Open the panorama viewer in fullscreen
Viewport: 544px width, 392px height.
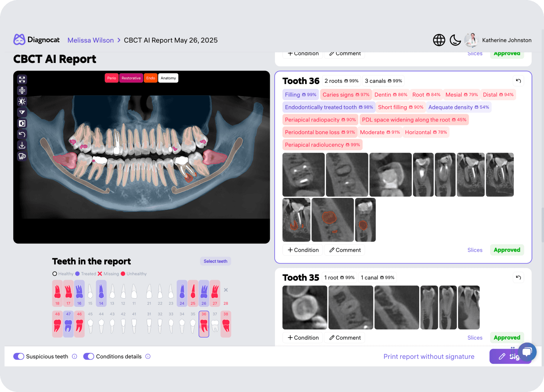(22, 80)
